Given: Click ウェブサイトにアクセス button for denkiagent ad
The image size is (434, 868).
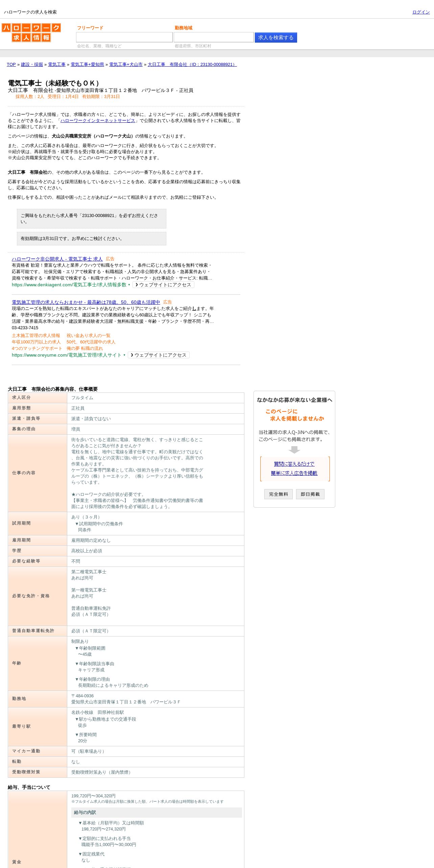Looking at the screenshot, I should coord(163,285).
